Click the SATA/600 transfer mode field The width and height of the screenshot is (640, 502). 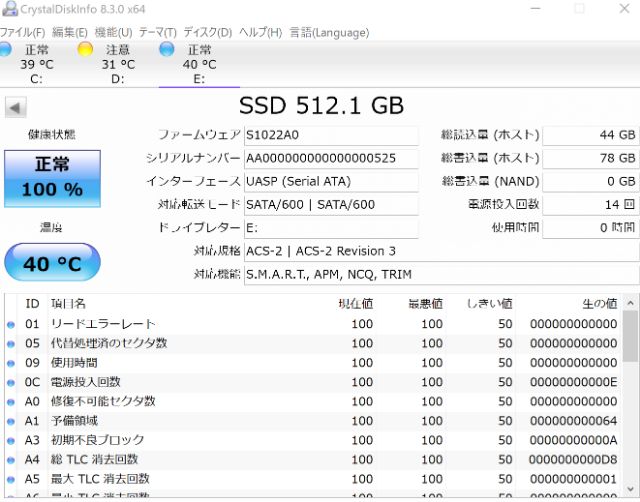click(x=331, y=204)
